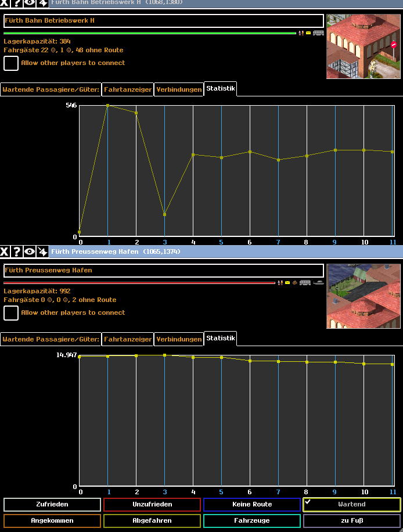Toggle the Wartend chart filter
Screen dimensions: 403x532
point(351,505)
